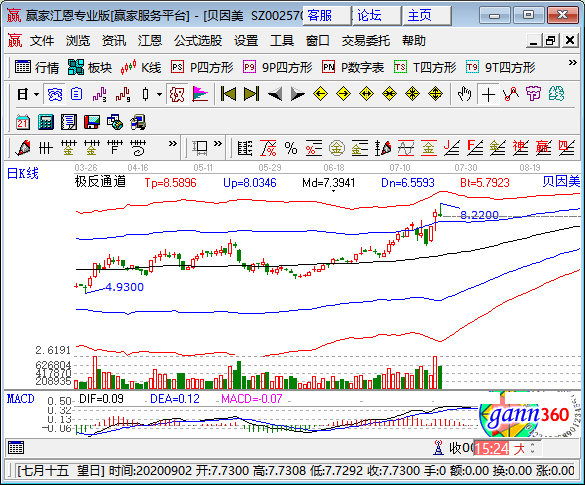Jump to last bar
Image resolution: width=585 pixels, height=485 pixels.
(251, 94)
